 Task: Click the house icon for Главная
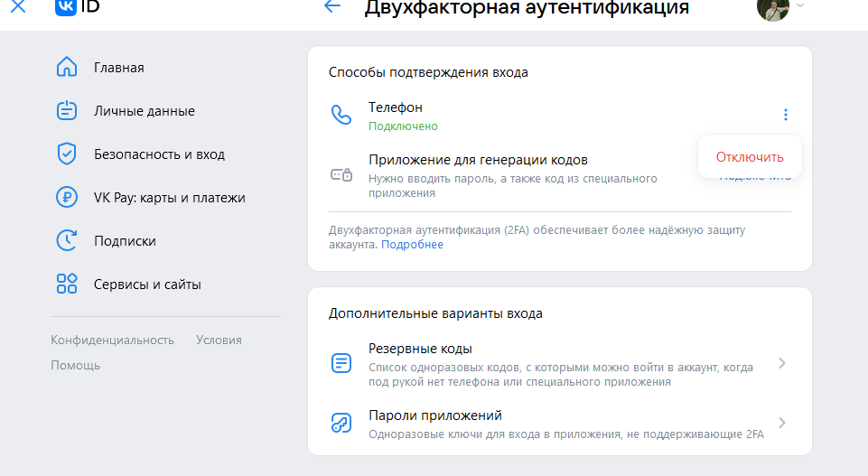coord(67,68)
